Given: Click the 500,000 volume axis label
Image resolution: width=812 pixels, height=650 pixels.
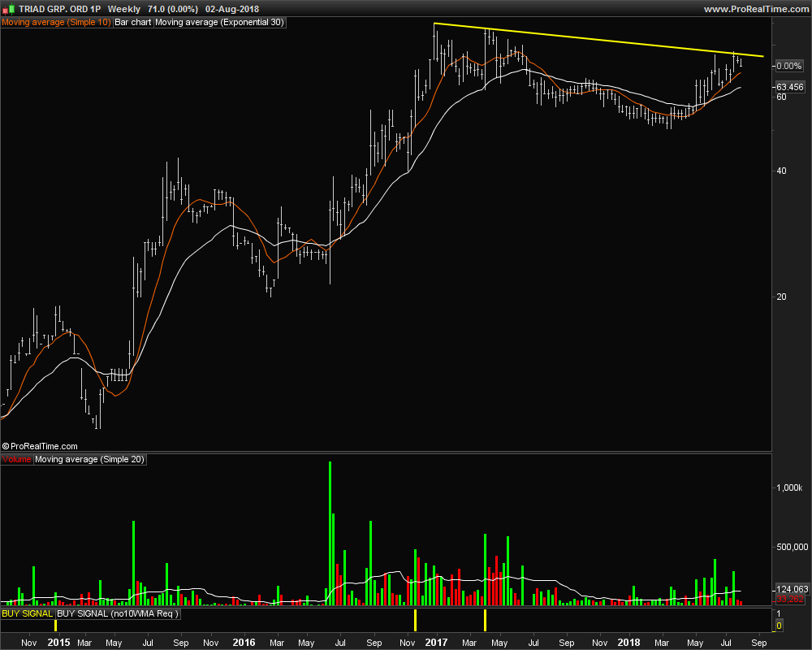Looking at the screenshot, I should 793,547.
